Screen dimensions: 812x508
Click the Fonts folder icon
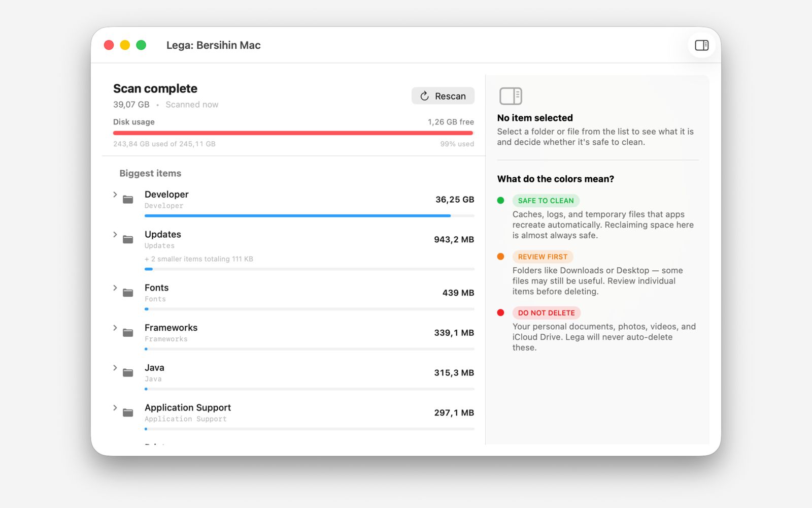click(128, 293)
